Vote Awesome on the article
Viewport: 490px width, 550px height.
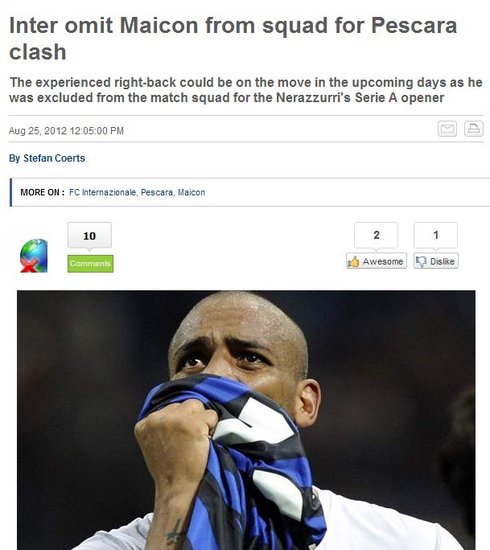(x=376, y=261)
